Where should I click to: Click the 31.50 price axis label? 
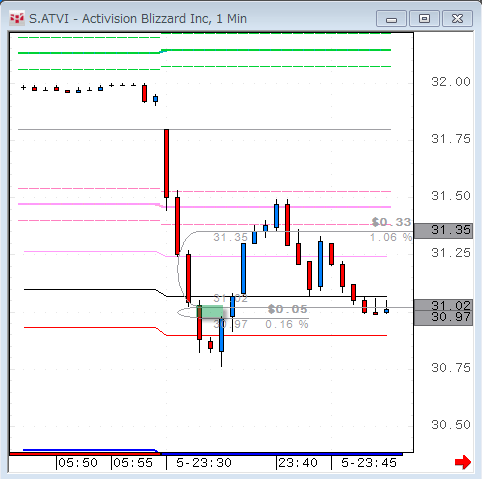pos(451,196)
